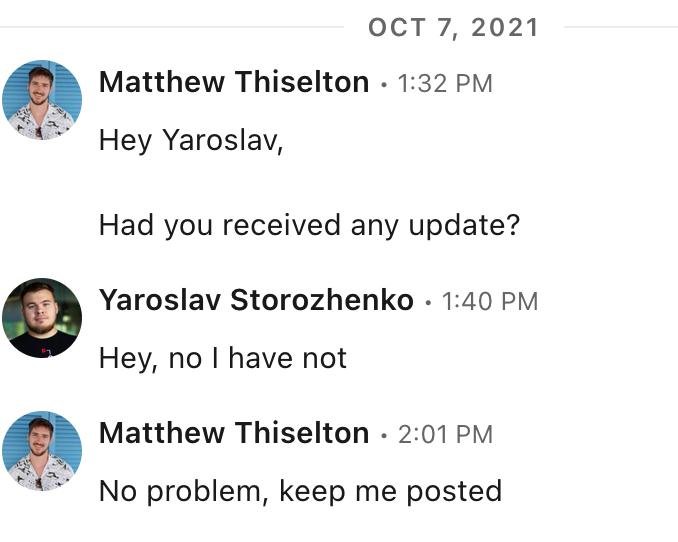678x542 pixels.
Task: Select the "Hey, no I have not" reply
Action: 223,358
